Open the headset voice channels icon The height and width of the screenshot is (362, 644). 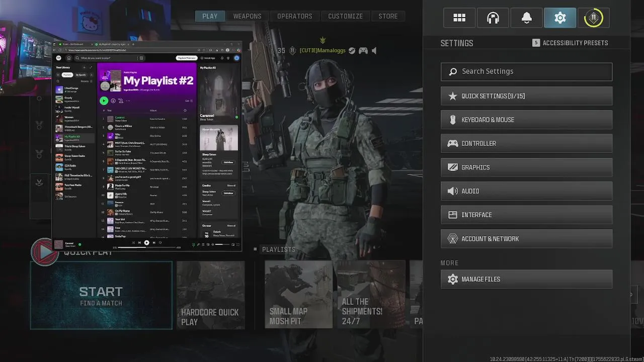pyautogui.click(x=493, y=18)
